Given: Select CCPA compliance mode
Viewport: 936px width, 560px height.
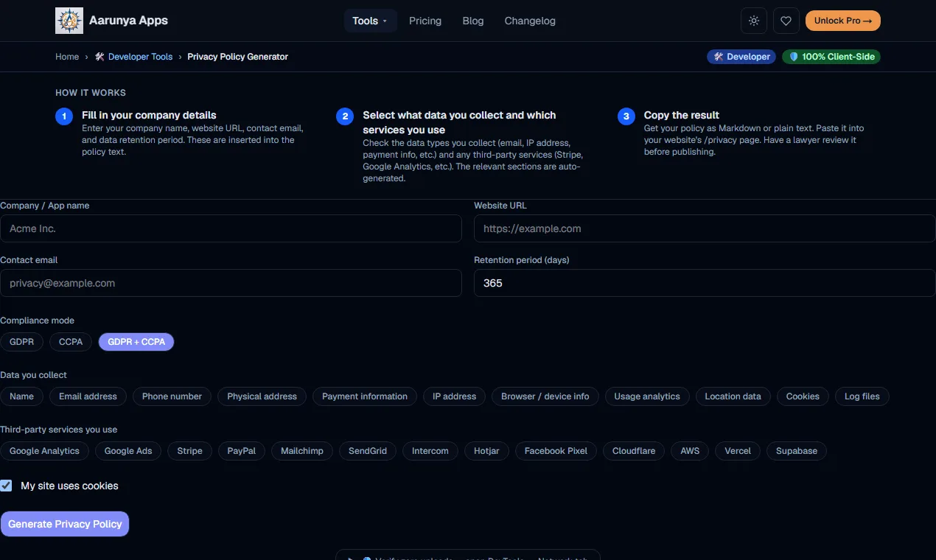Looking at the screenshot, I should (x=71, y=342).
